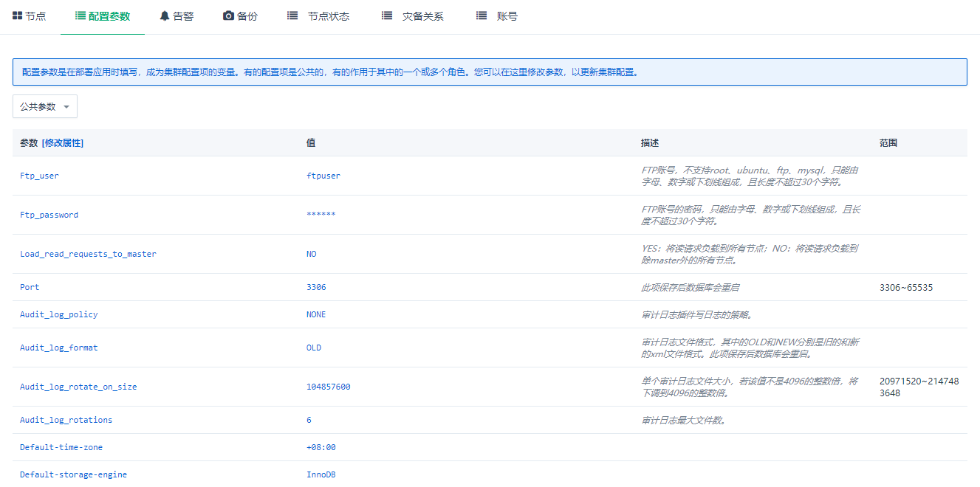Open the 告警 tab
The width and height of the screenshot is (980, 487).
click(x=177, y=16)
